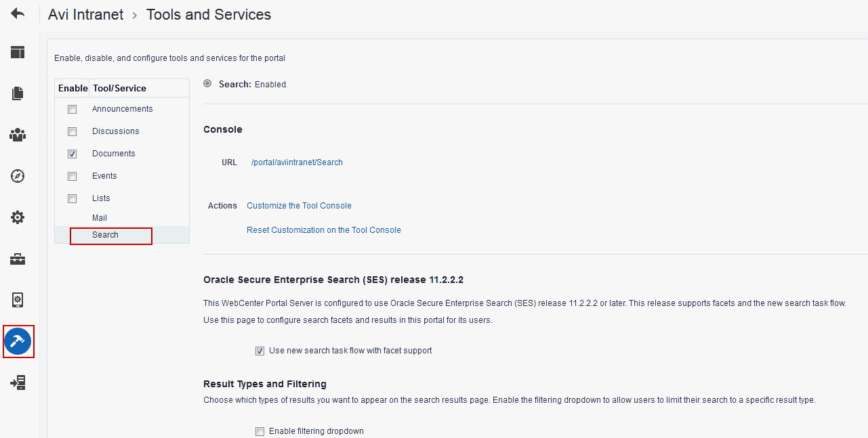The image size is (868, 438).
Task: Click Avi Intranet breadcrumb title
Action: pyautogui.click(x=86, y=15)
